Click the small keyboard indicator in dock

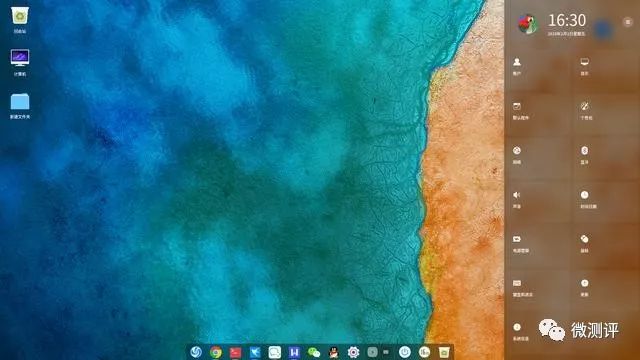386,352
